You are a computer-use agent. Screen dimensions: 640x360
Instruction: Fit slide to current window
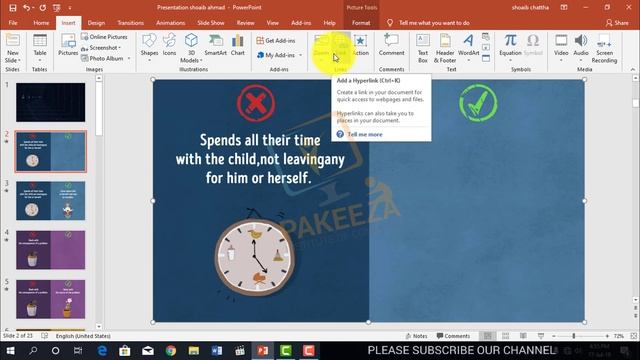[x=633, y=336]
